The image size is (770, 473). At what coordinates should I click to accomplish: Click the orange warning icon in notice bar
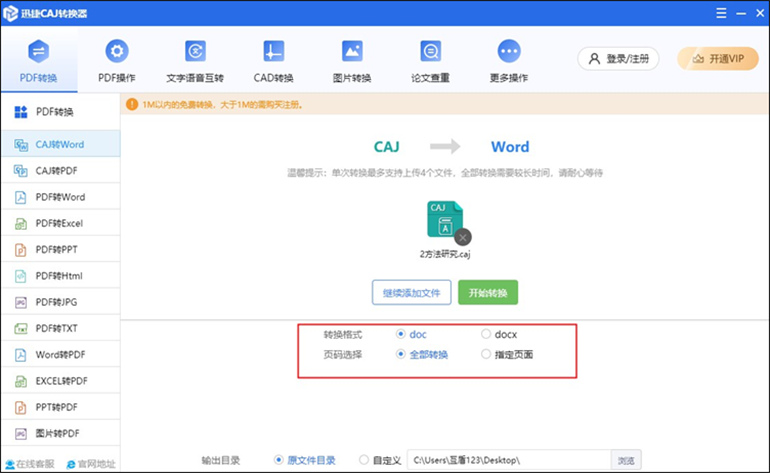point(132,104)
